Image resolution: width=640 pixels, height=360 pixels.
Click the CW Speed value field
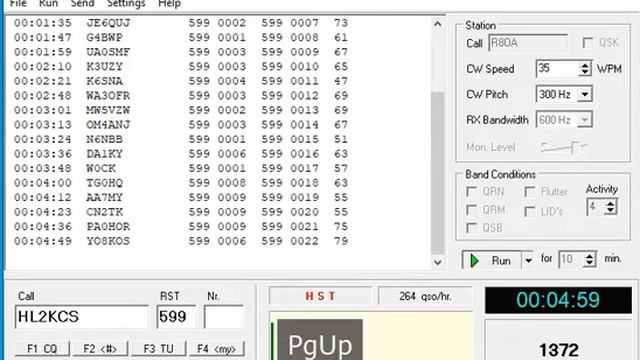click(x=558, y=69)
